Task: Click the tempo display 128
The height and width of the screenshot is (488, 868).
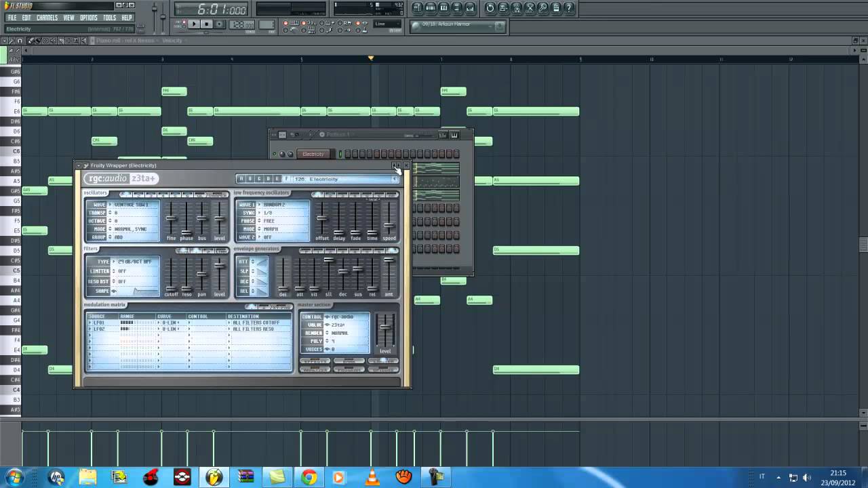Action: 242,24
